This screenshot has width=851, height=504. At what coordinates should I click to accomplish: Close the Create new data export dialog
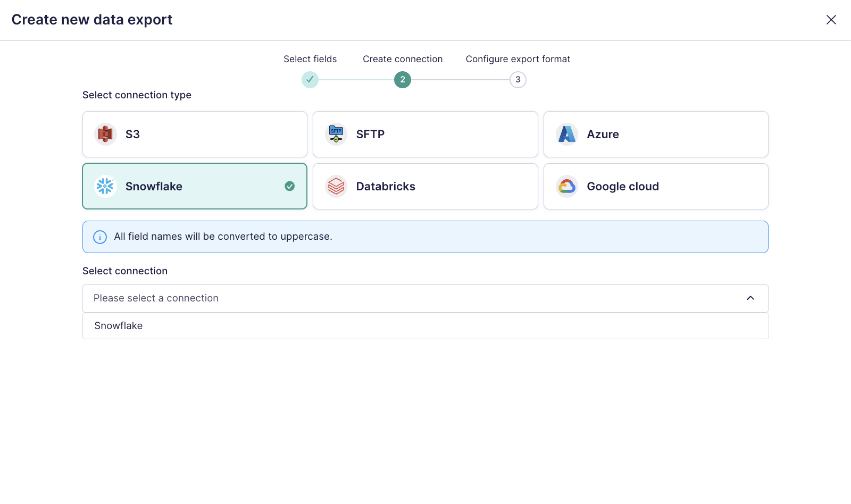click(x=831, y=20)
